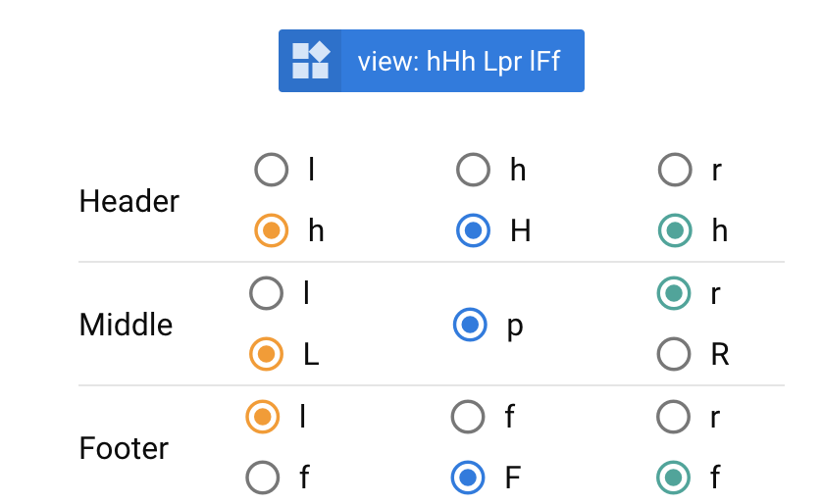Screen dimensions: 822x504
Task: Click the dashboard widgets icon on the view button
Action: click(311, 61)
